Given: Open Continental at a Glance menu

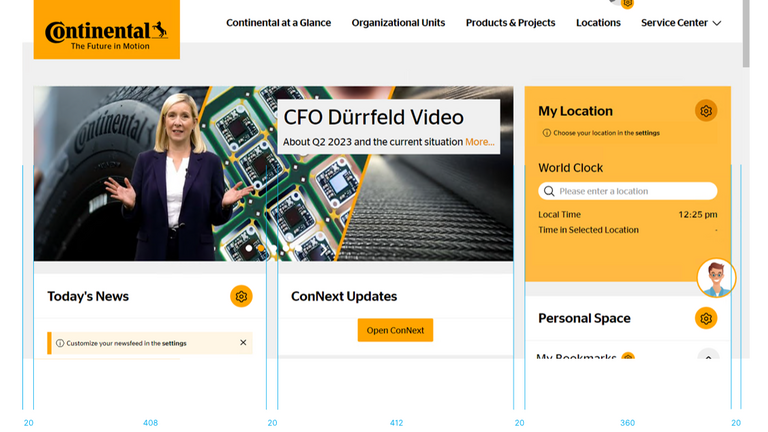Looking at the screenshot, I should pyautogui.click(x=278, y=23).
